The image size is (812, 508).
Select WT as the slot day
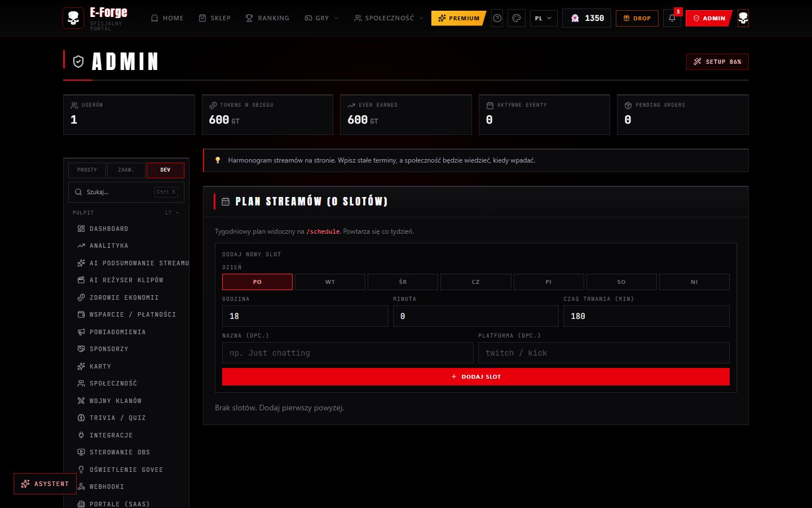coord(330,282)
